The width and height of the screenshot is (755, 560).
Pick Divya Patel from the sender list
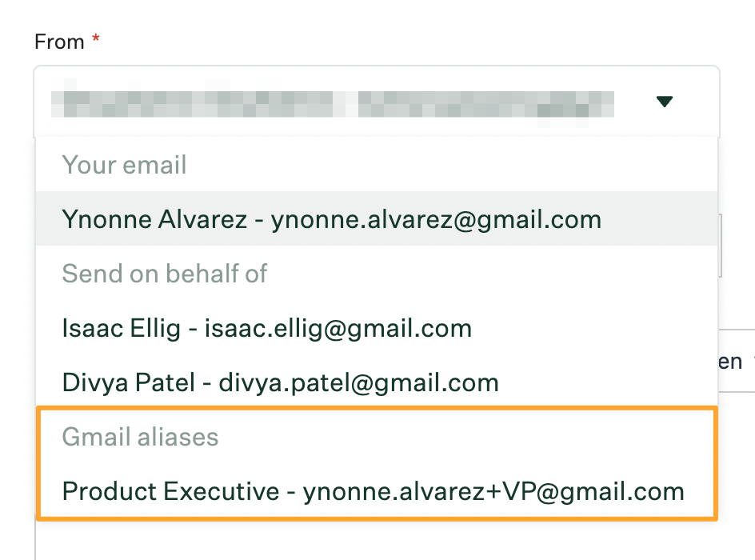coord(377,382)
